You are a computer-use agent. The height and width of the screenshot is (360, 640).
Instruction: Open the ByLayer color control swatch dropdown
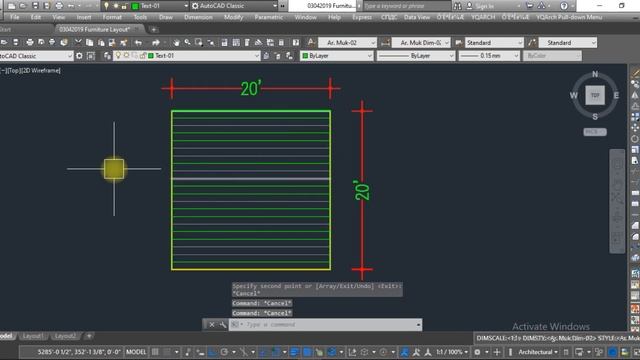[336, 56]
